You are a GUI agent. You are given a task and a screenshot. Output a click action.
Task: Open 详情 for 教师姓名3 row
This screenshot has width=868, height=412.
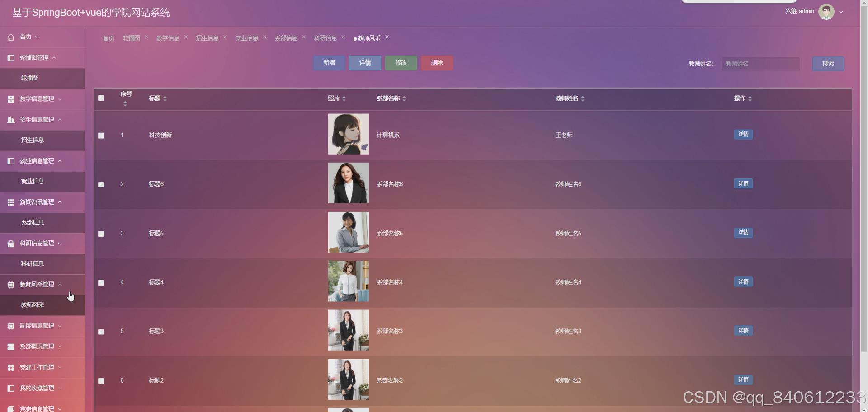click(x=743, y=331)
